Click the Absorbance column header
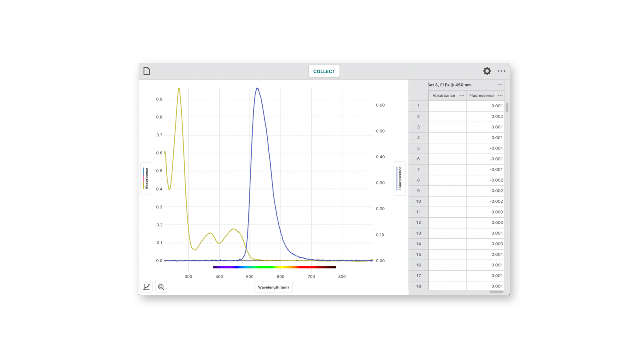This screenshot has height=362, width=644. coord(444,95)
